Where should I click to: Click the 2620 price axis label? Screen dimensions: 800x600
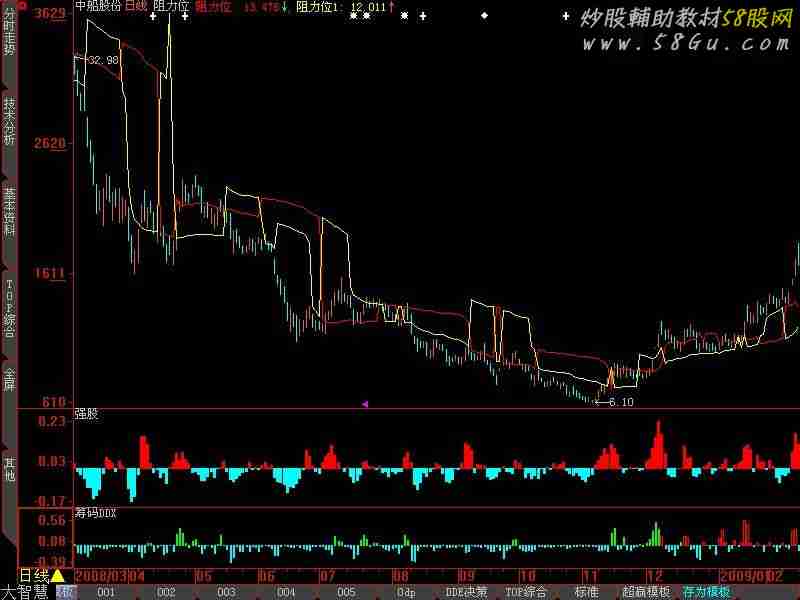(50, 143)
